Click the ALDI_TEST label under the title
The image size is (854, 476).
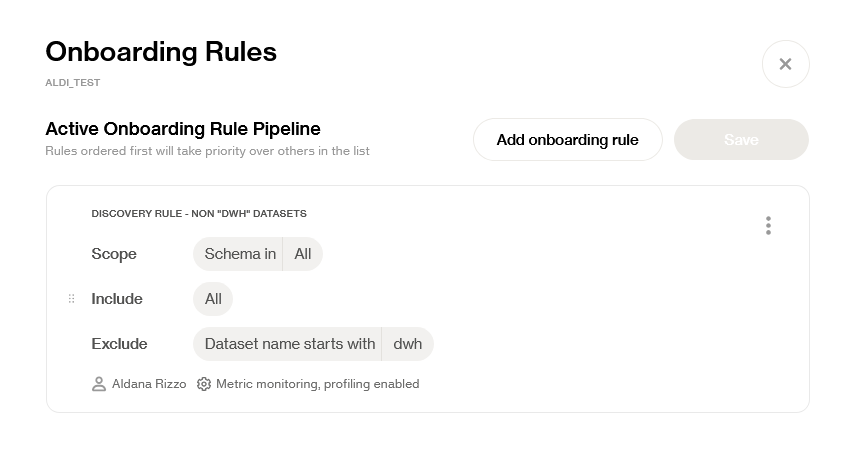(73, 83)
